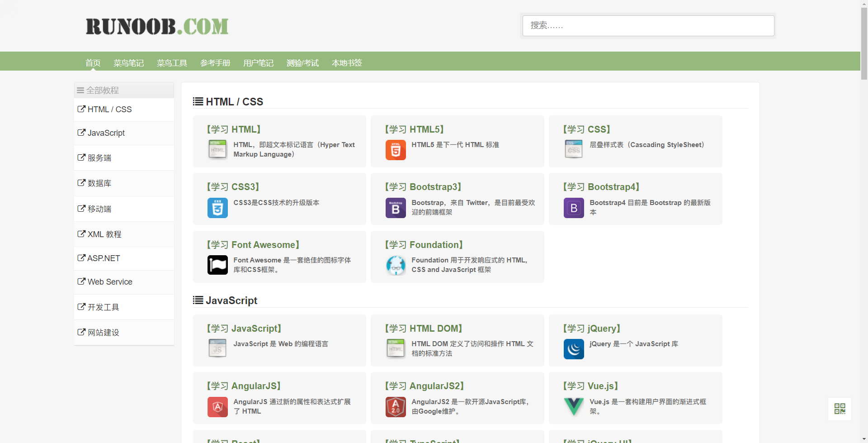Open the 【学习 AngularJS2】 title link
Image resolution: width=868 pixels, height=443 pixels.
pyautogui.click(x=425, y=386)
